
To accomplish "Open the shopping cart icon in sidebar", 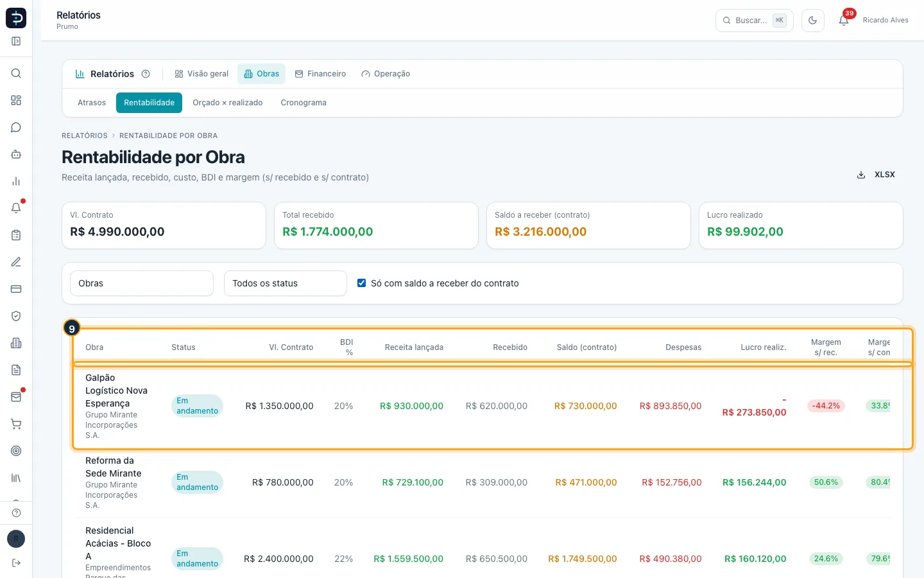I will click(x=16, y=424).
